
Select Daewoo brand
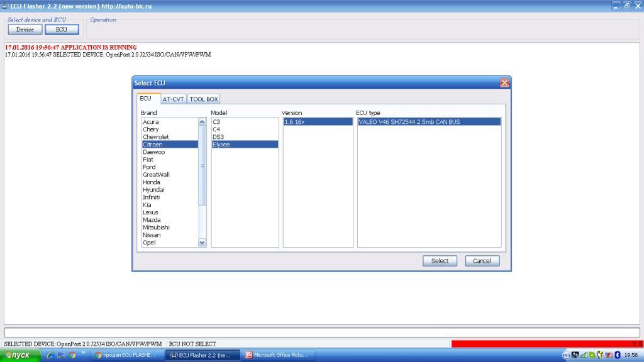pos(170,152)
